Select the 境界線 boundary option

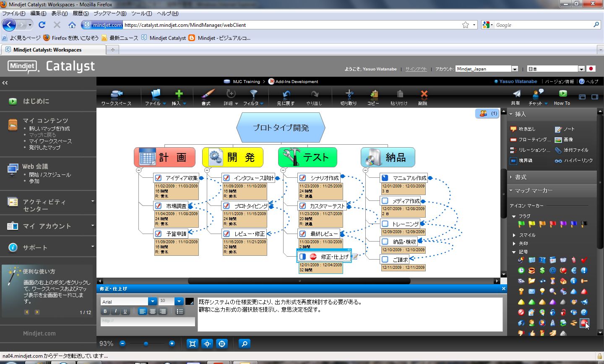(x=521, y=161)
